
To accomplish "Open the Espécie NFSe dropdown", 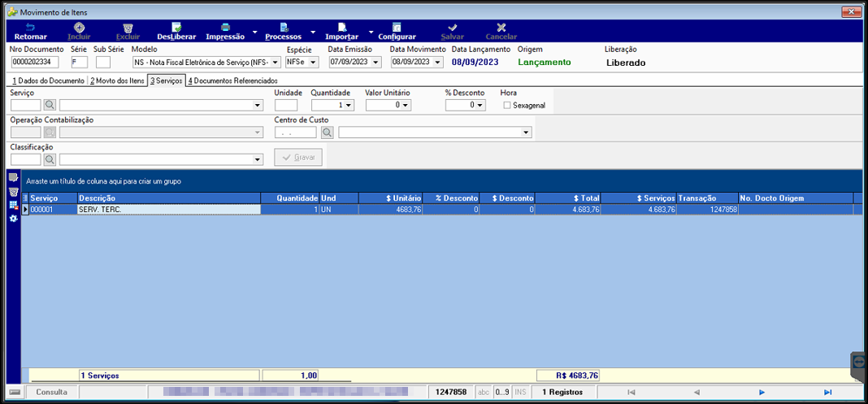I will [314, 62].
